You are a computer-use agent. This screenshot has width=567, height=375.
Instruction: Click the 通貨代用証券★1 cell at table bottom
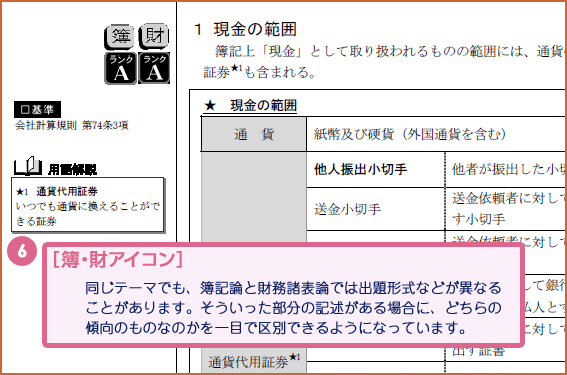click(x=254, y=361)
